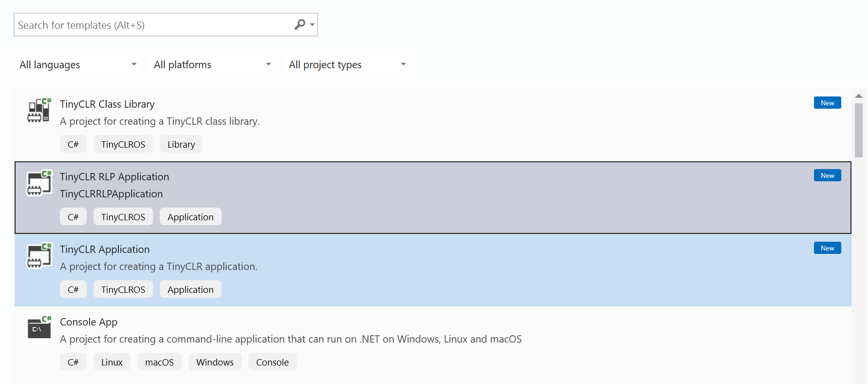Click 'A project for creating a TinyCLR class library.'
The image size is (868, 384).
coord(160,121)
